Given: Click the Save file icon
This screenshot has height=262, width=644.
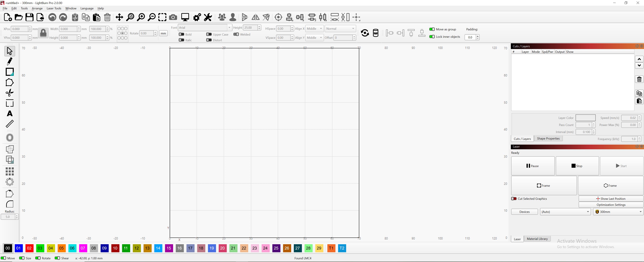Looking at the screenshot, I should pos(30,17).
